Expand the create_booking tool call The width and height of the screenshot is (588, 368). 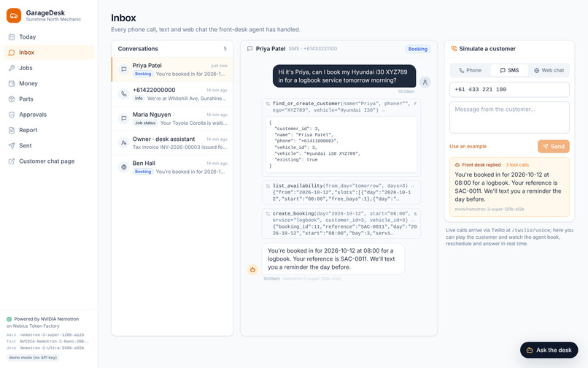tap(341, 223)
